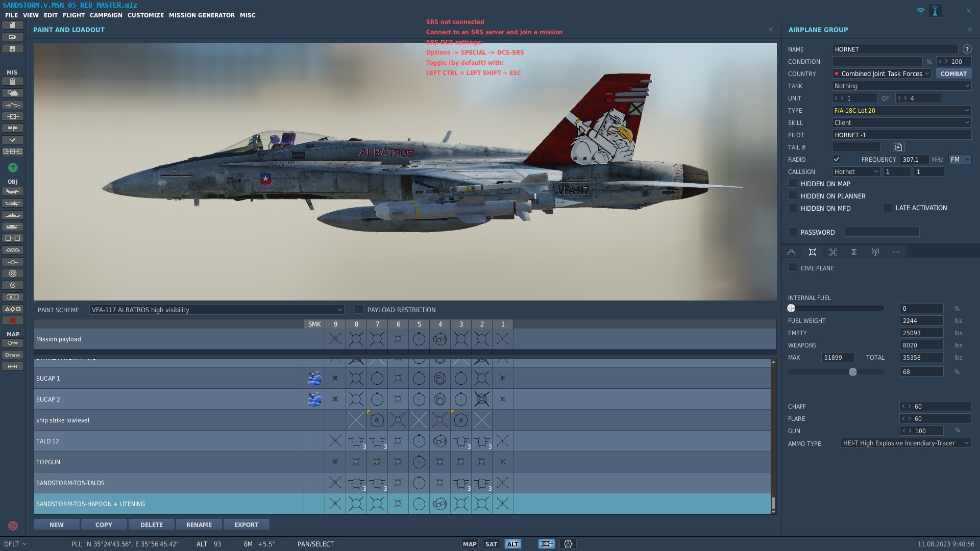The image size is (980, 551).
Task: Open the summary sigma tab icon
Action: [854, 252]
